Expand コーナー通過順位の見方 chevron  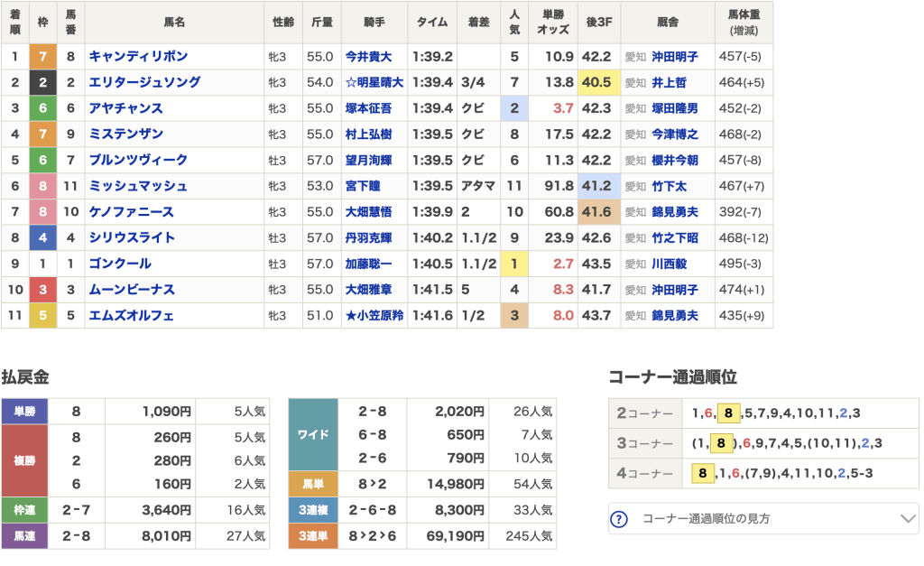click(x=908, y=519)
